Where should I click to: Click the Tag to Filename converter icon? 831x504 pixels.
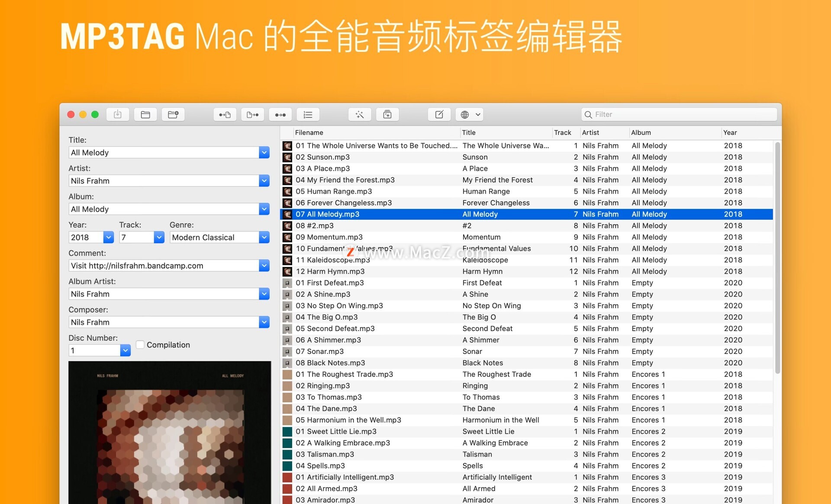click(225, 115)
